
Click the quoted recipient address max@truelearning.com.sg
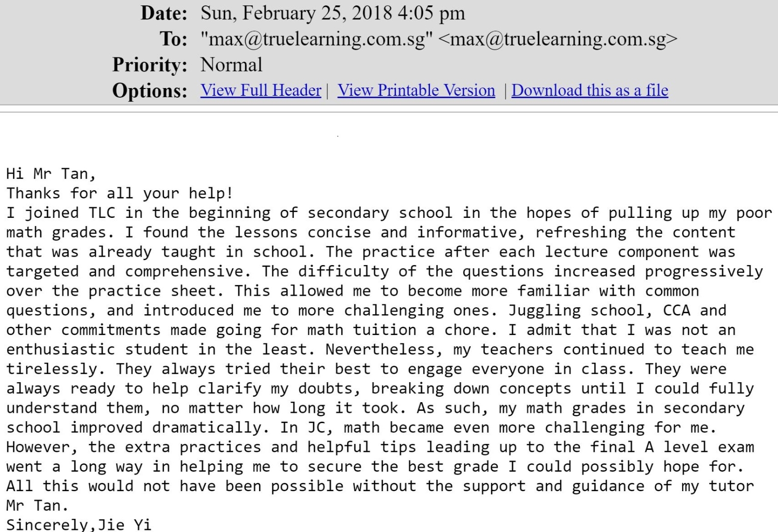coord(317,39)
